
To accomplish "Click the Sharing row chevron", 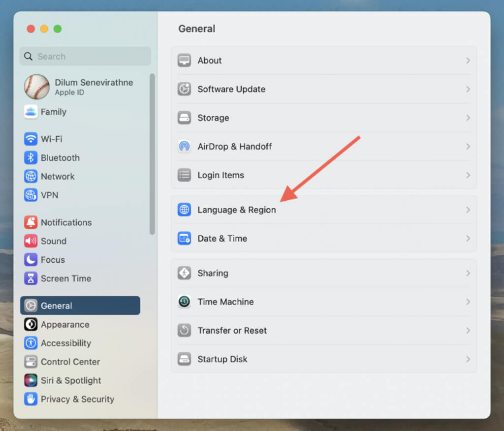I will (468, 273).
